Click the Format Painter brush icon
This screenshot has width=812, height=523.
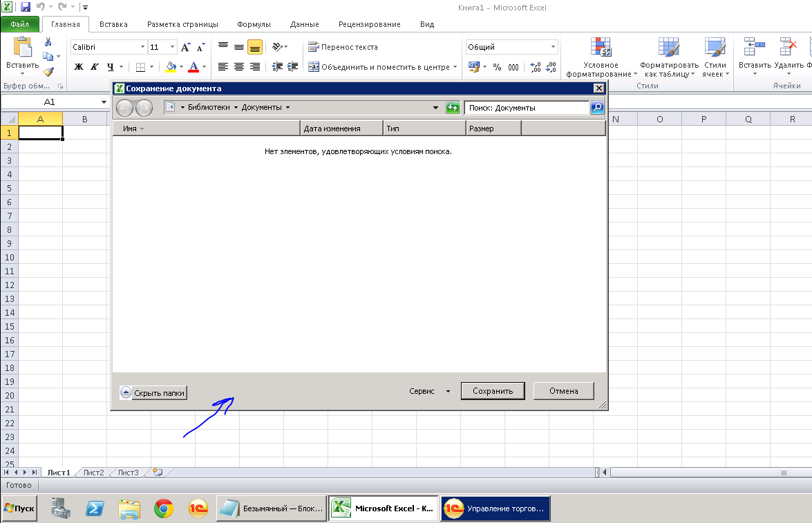click(x=48, y=71)
